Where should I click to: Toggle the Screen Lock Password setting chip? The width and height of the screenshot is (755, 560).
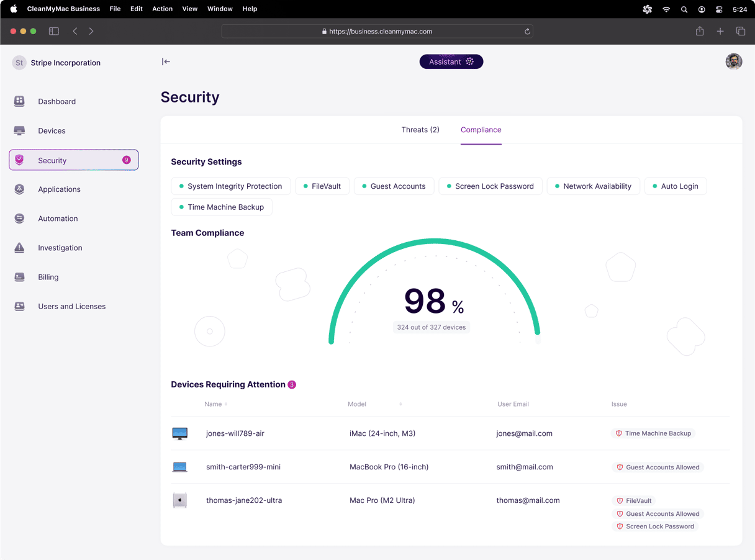491,186
